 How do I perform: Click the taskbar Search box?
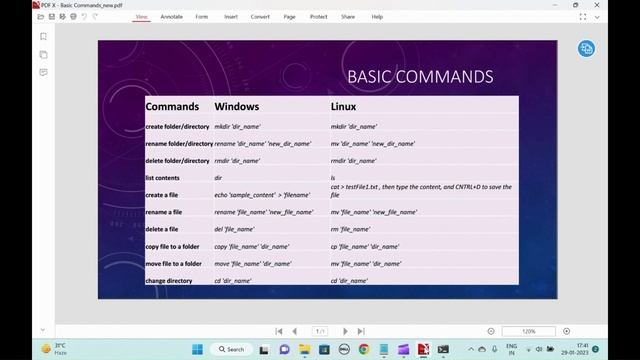pos(231,349)
